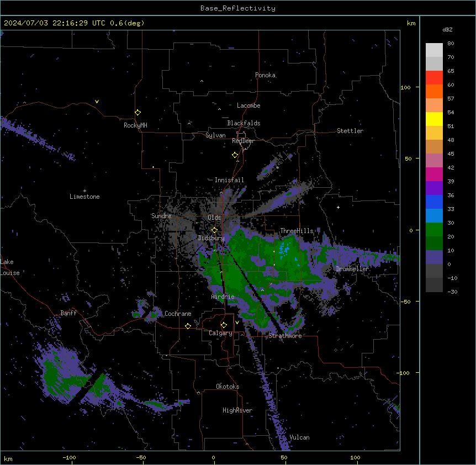Click the Vulcan label

pyautogui.click(x=300, y=437)
